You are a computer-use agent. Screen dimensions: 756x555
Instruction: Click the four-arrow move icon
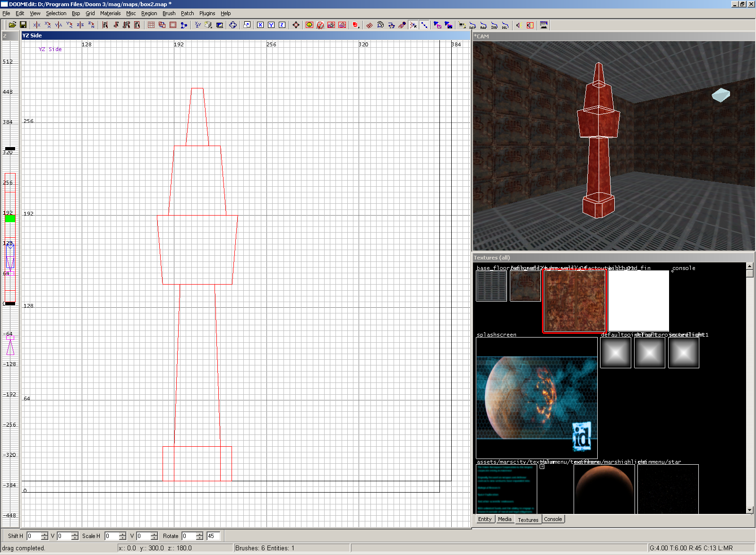tap(296, 25)
